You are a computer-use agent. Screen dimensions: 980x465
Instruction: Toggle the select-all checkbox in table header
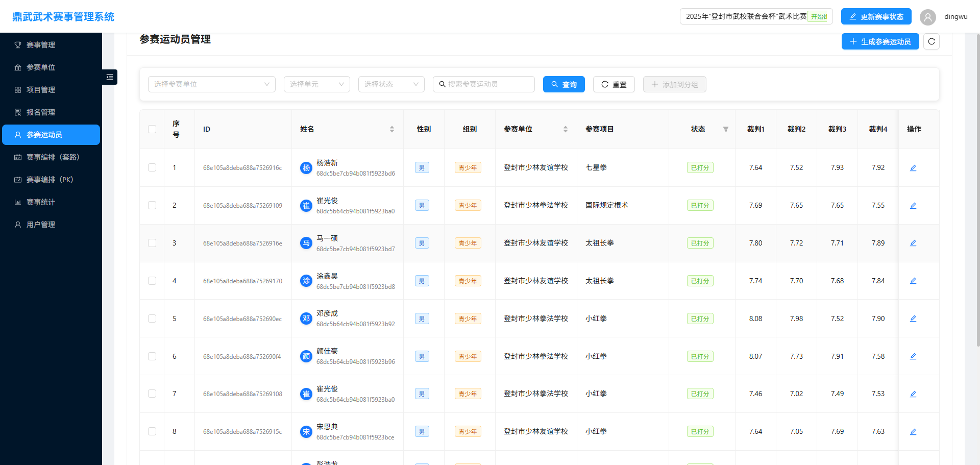tap(152, 129)
